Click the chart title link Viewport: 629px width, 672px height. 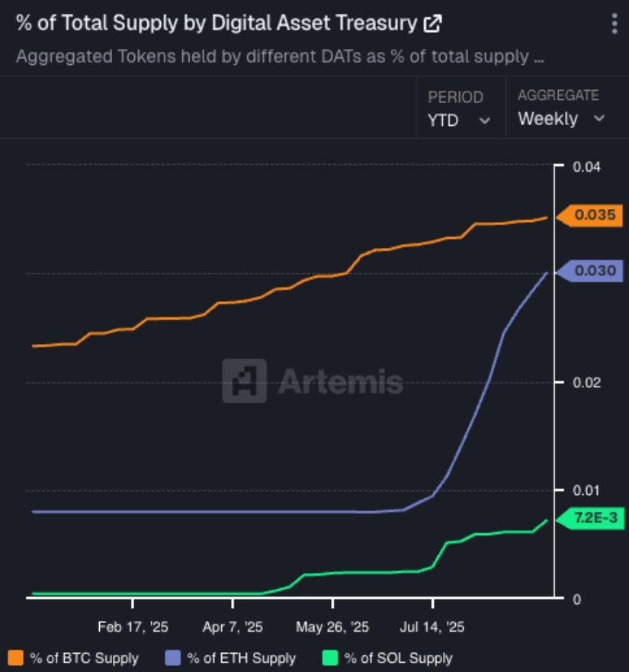click(x=217, y=24)
